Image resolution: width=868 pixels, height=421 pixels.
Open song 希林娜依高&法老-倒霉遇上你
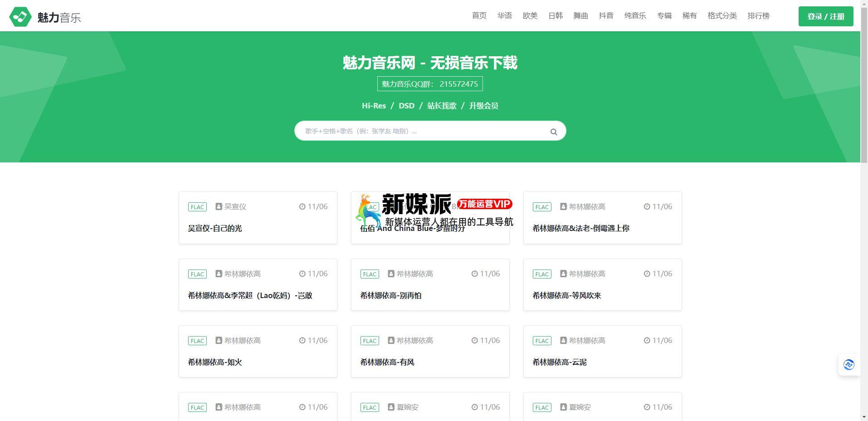point(581,228)
